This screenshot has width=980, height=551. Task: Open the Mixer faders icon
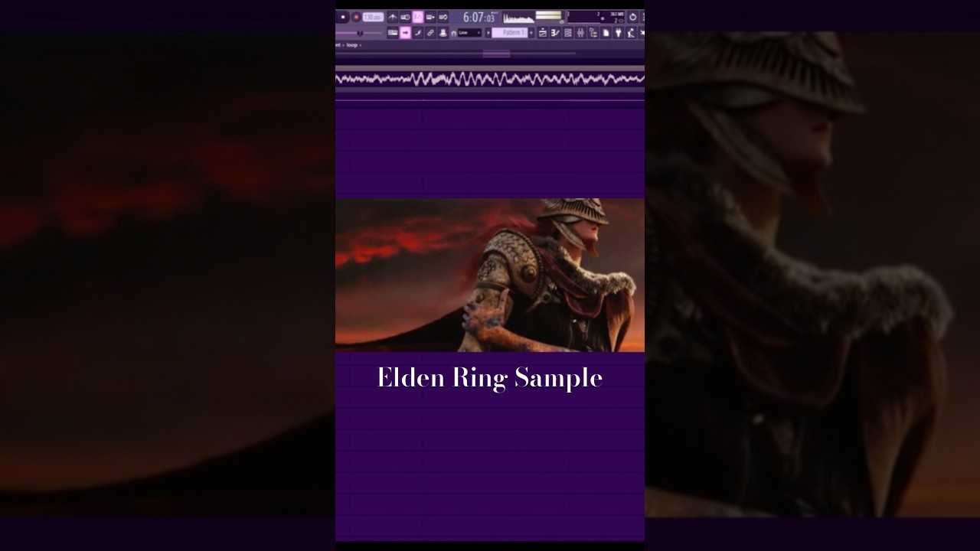pos(580,33)
